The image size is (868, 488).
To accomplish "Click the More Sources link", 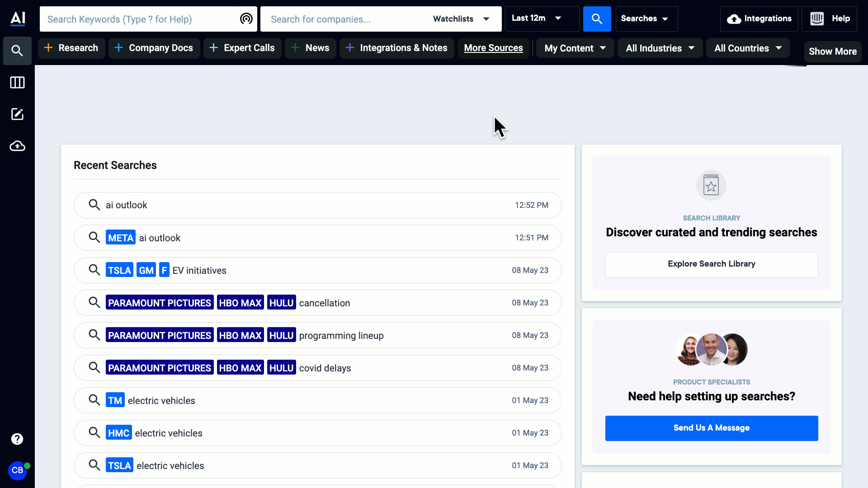I will [x=493, y=48].
